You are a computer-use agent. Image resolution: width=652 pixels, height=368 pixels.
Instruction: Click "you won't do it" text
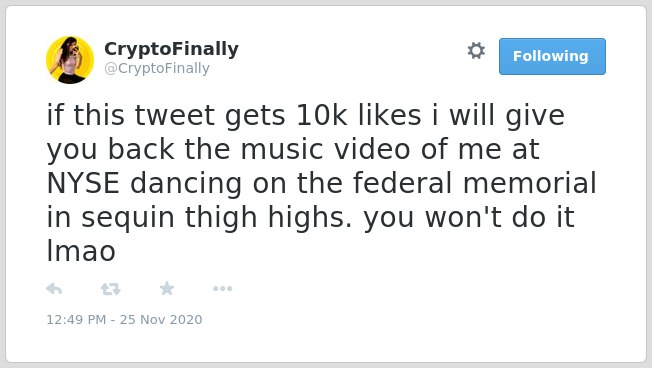coord(469,217)
